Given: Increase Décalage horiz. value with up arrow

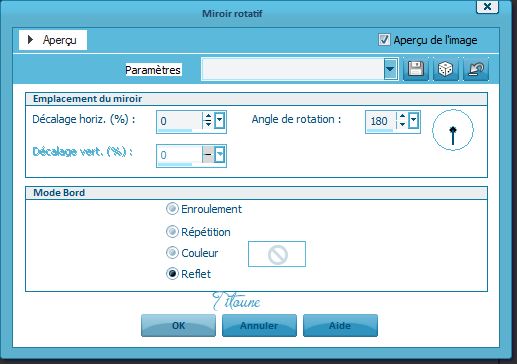Looking at the screenshot, I should (208, 116).
